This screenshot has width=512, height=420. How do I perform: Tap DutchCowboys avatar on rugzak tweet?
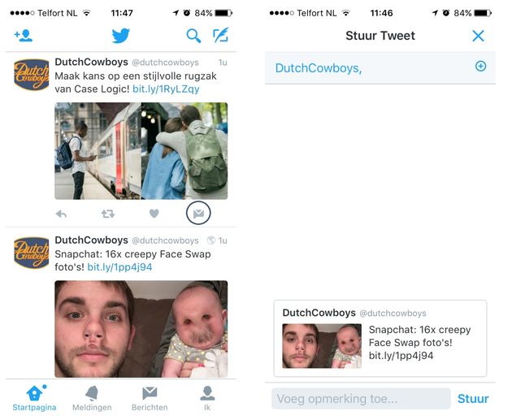coord(32,75)
